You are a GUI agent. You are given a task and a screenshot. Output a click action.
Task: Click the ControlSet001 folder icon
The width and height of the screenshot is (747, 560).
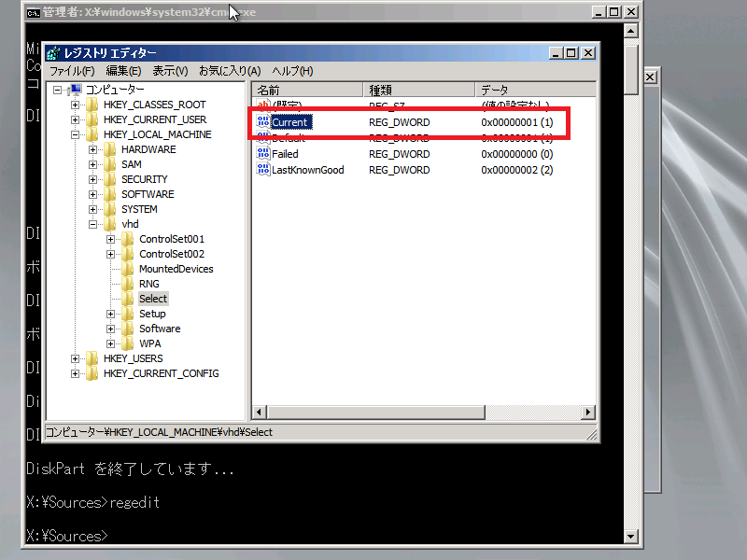128,239
